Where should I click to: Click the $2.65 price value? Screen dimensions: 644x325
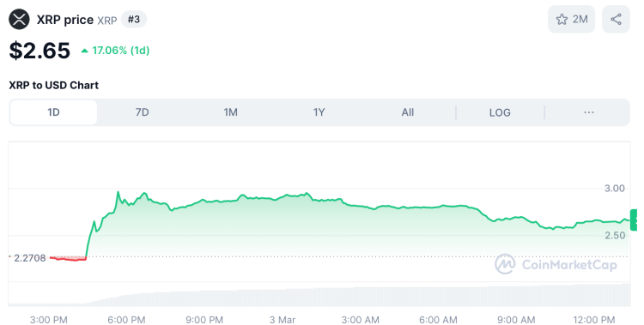pyautogui.click(x=39, y=51)
